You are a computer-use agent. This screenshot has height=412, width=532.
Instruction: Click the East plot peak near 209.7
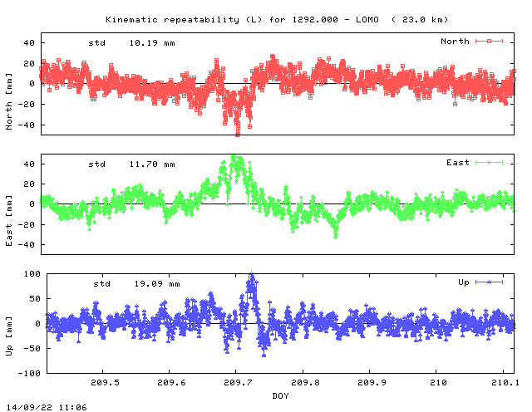pos(234,157)
